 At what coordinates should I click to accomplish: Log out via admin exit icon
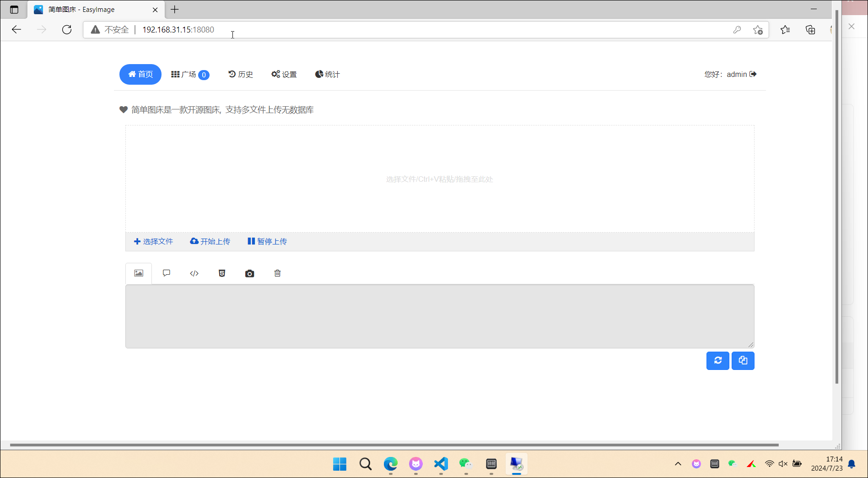click(753, 74)
